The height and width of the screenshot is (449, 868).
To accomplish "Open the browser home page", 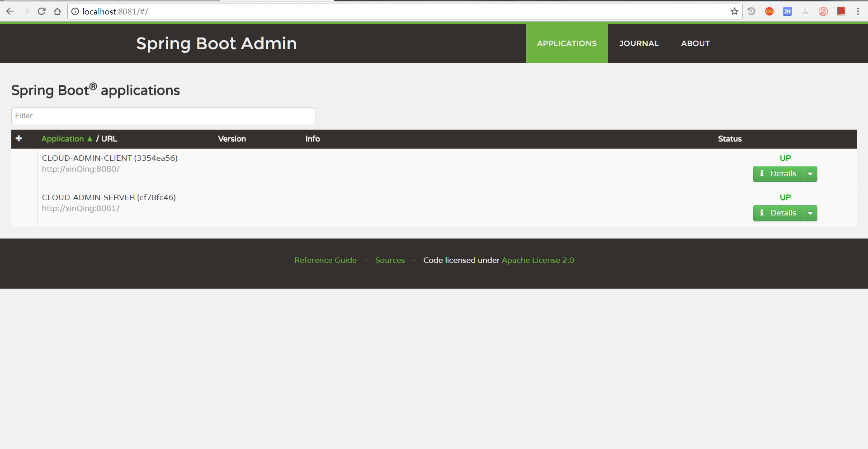I will 57,11.
